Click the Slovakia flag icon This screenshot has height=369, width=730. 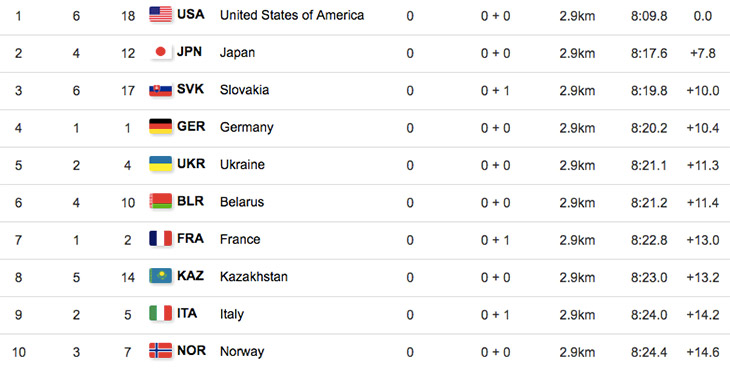point(161,89)
